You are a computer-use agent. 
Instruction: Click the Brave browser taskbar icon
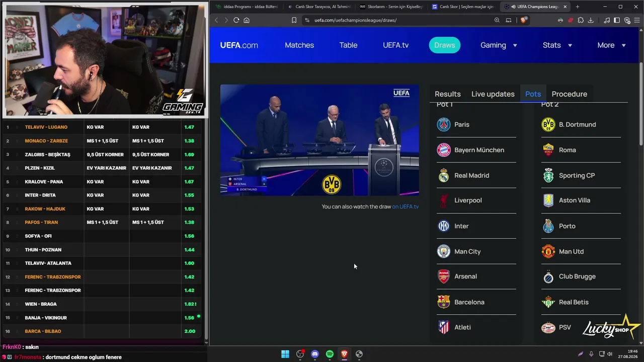point(344,354)
